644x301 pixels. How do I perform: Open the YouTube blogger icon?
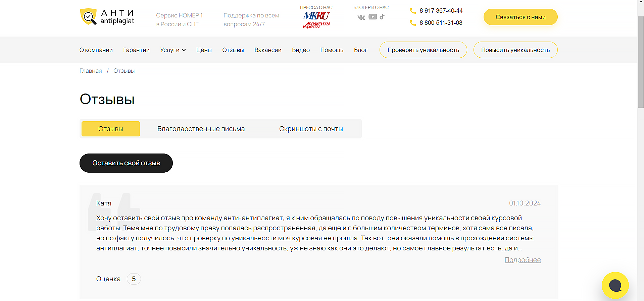pos(373,17)
